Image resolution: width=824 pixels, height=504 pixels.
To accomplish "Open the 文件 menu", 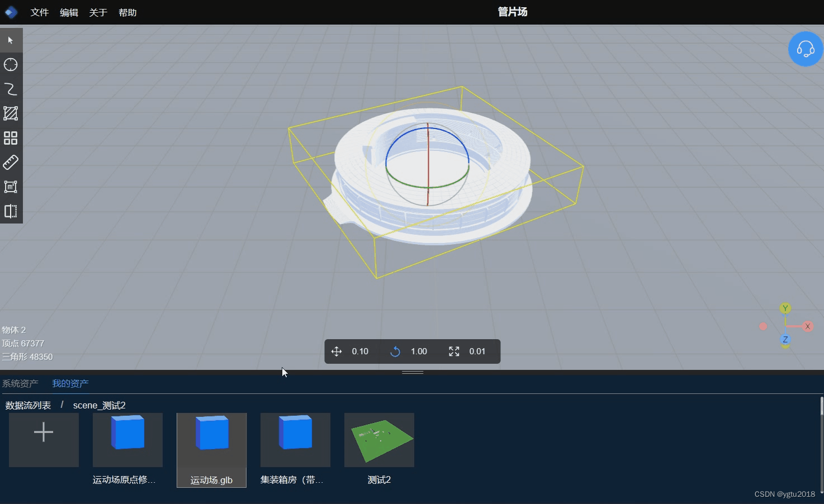I will 40,12.
